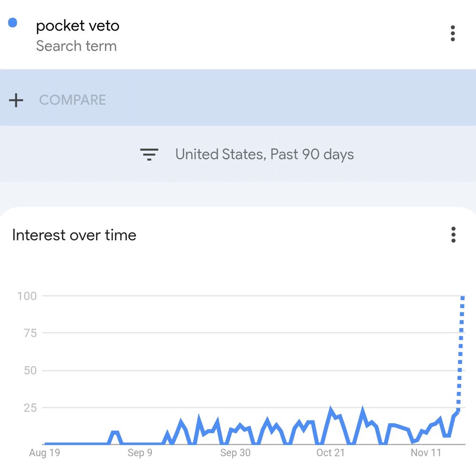Click the Interest over time section header
The width and height of the screenshot is (476, 466).
point(74,234)
